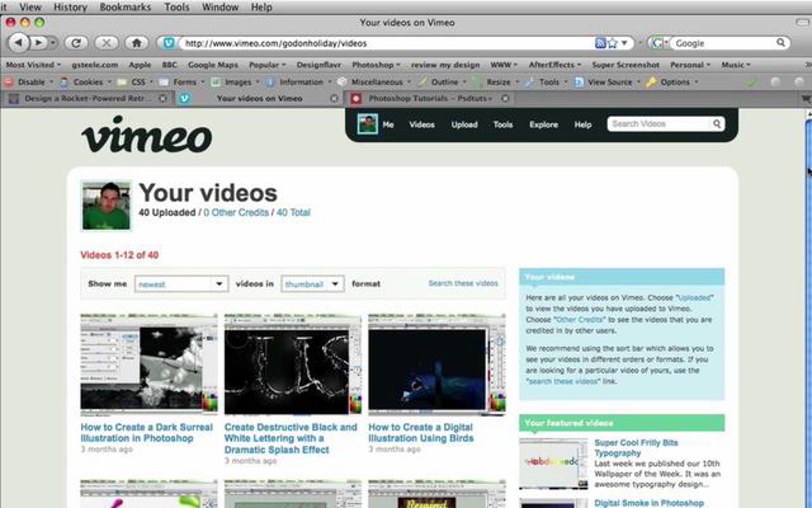This screenshot has width=812, height=508.
Task: Open the Bookmarks menu in menu bar
Action: point(125,7)
